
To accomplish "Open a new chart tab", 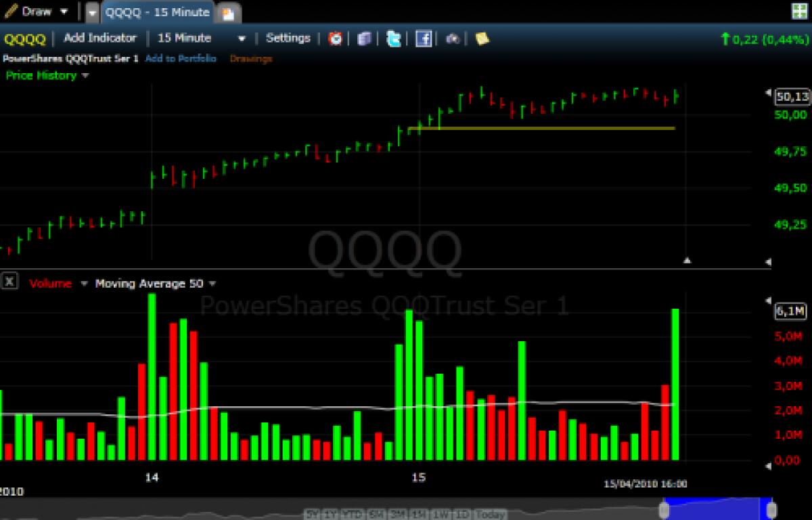I will 228,14.
